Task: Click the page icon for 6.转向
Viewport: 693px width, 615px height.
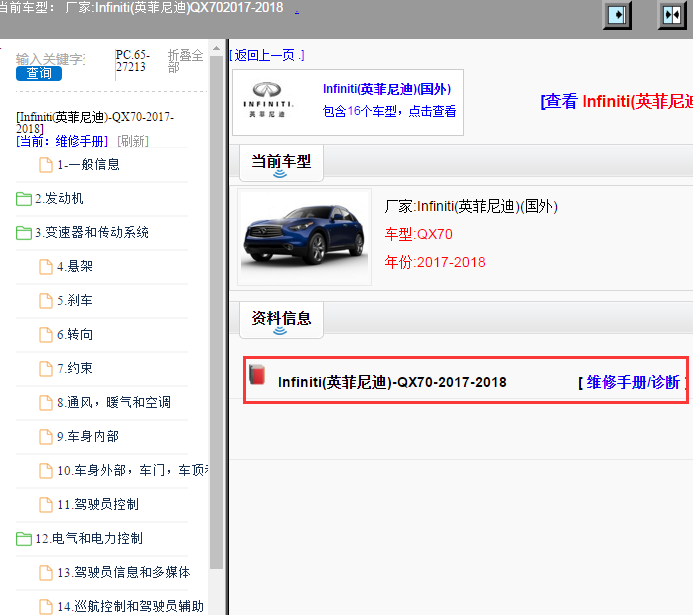Action: click(x=46, y=335)
